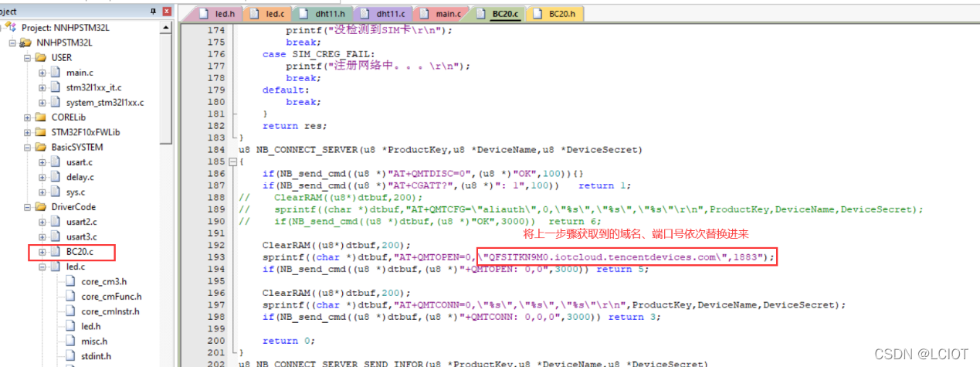
Task: Open the dht11.c editor tab
Action: 383,14
